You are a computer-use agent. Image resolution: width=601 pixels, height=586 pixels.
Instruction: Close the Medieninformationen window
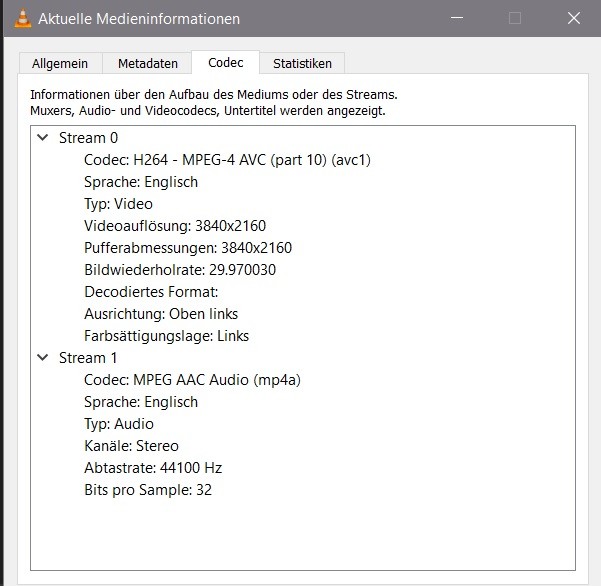[574, 19]
